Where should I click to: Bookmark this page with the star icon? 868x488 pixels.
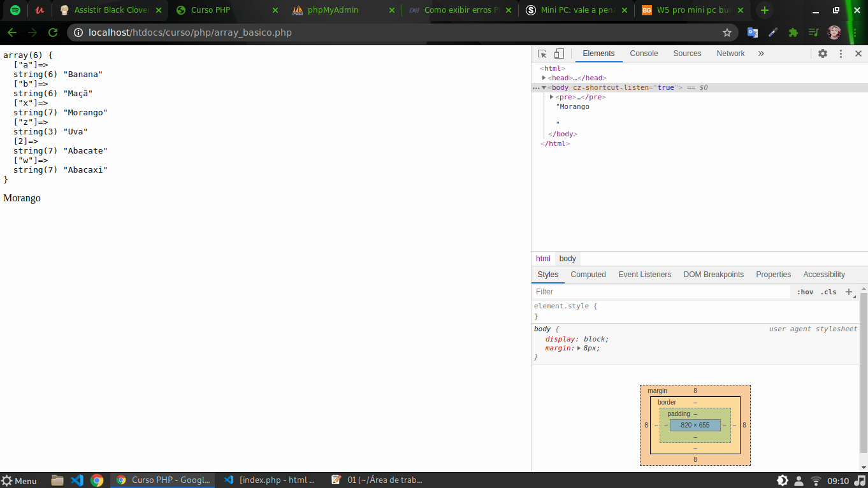coord(727,32)
